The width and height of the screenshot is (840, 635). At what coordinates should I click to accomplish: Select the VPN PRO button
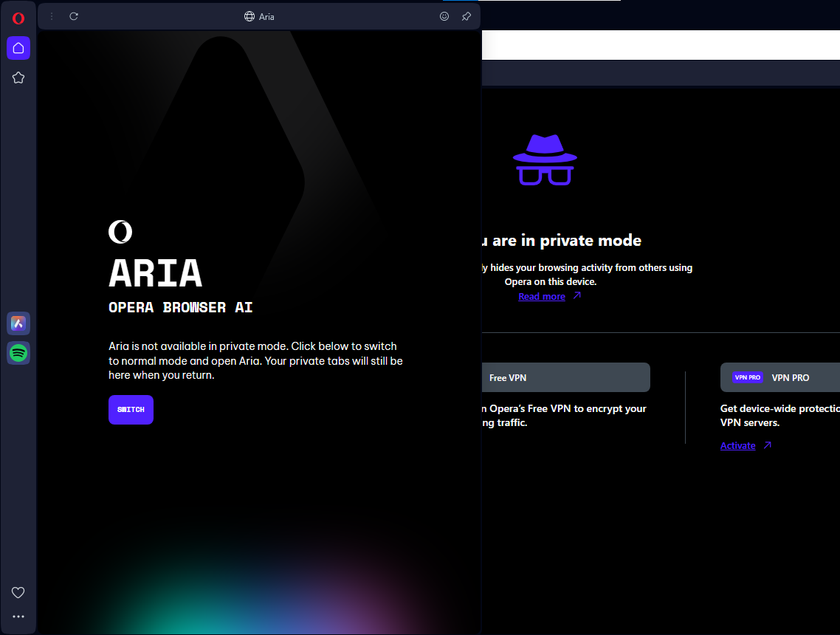[779, 377]
